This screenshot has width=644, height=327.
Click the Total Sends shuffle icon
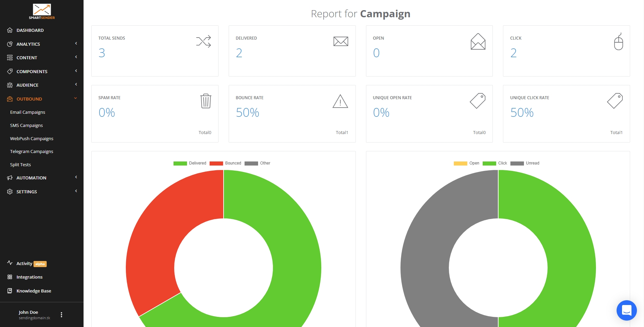coord(204,41)
